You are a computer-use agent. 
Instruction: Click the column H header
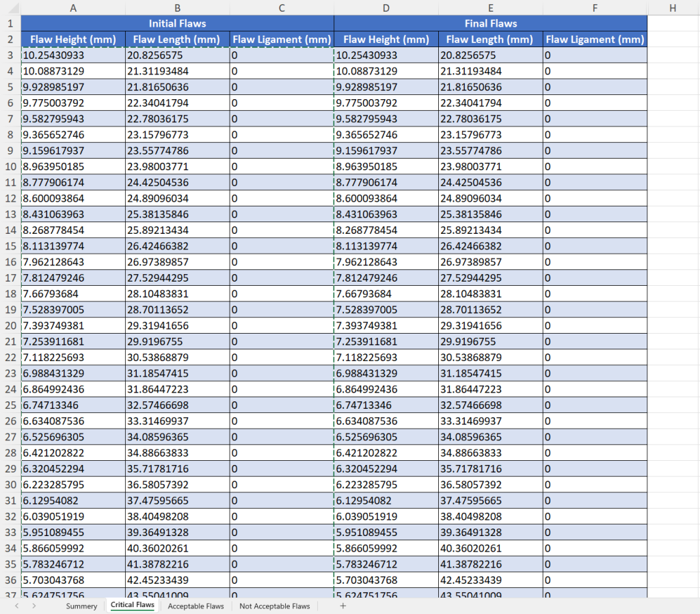coord(673,8)
